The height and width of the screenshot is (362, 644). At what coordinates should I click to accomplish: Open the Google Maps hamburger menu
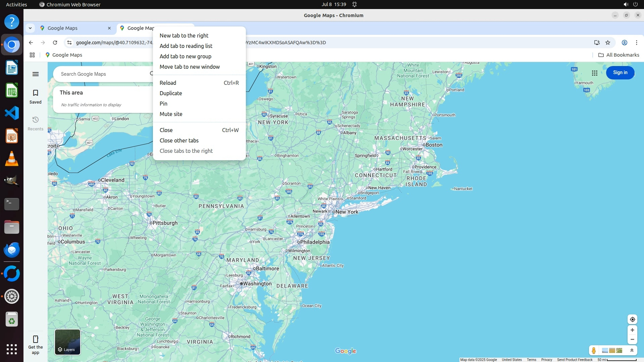click(36, 74)
